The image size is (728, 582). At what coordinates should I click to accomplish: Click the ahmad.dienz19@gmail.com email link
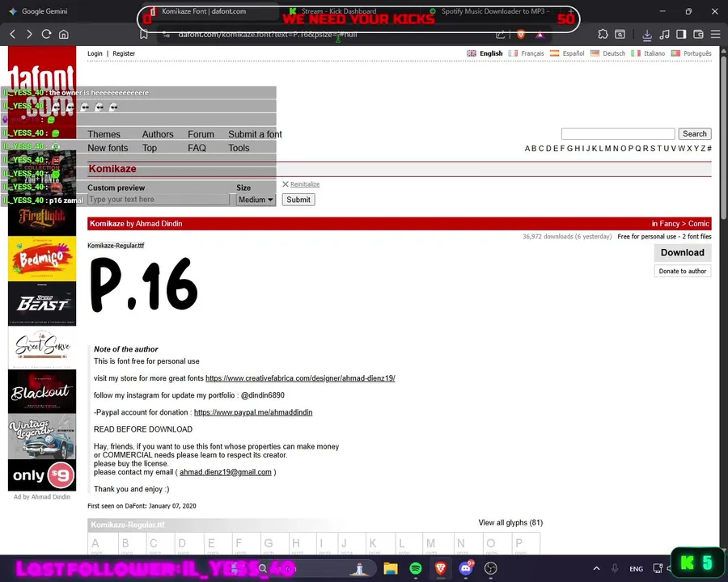click(x=225, y=472)
